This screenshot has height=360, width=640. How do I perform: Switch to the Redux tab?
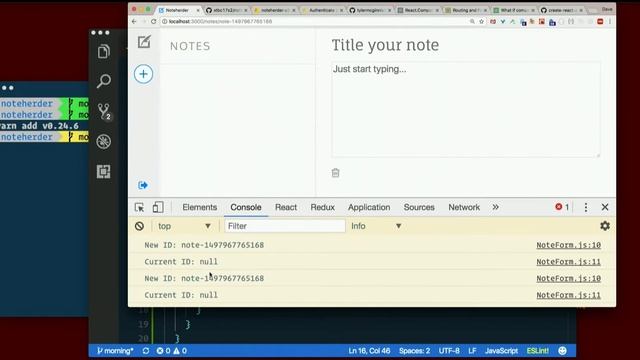pos(322,207)
